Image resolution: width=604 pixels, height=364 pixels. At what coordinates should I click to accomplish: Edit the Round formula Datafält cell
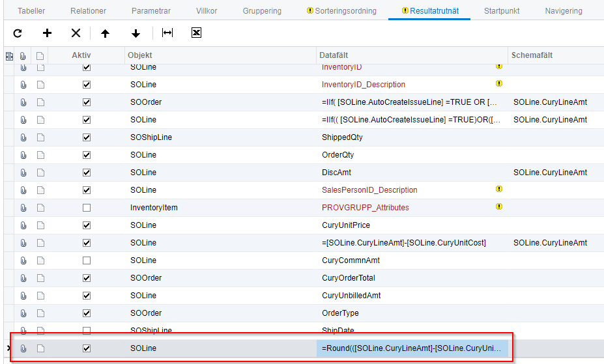(x=412, y=348)
